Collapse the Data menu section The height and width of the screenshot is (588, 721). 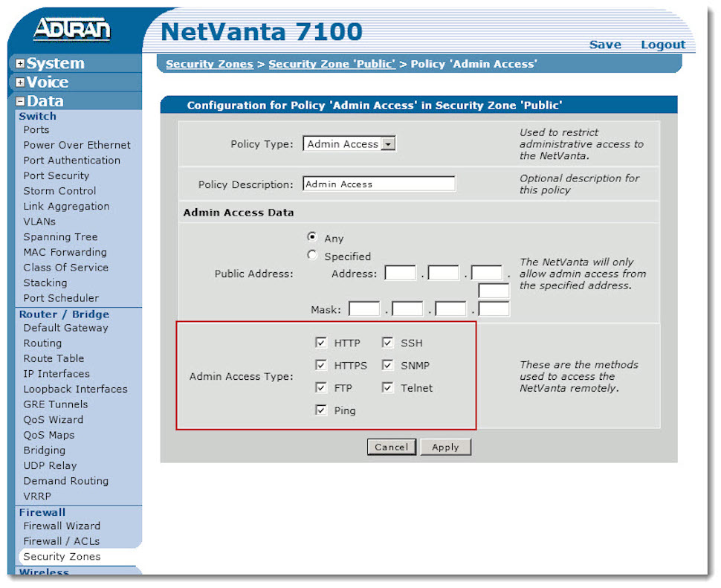(x=20, y=102)
